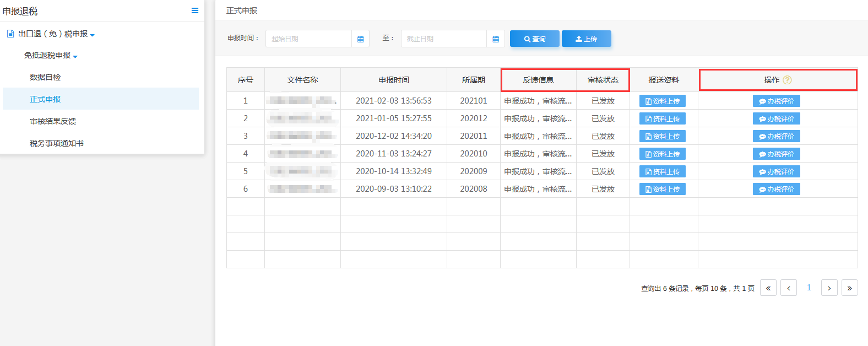This screenshot has width=868, height=346.
Task: Click 办税评价 for period 202011
Action: click(777, 136)
